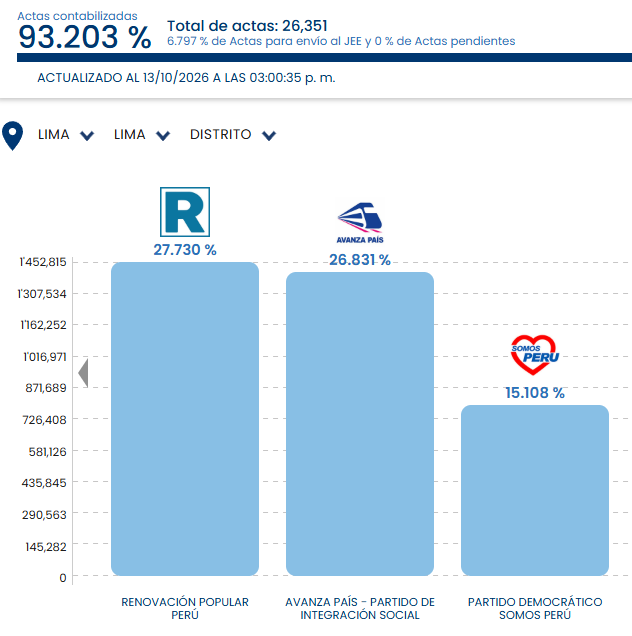Screen dimensions: 632x636
Task: Click the Somos Perú heart logo
Action: [x=534, y=355]
